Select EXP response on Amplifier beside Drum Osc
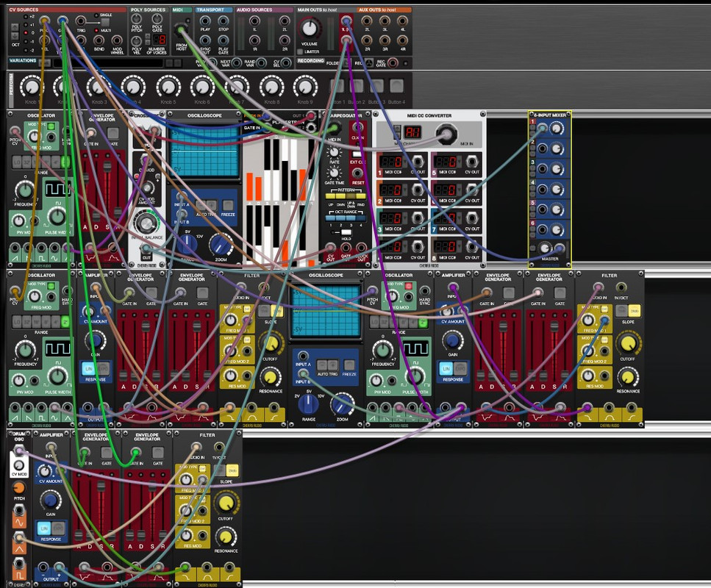 (x=58, y=528)
